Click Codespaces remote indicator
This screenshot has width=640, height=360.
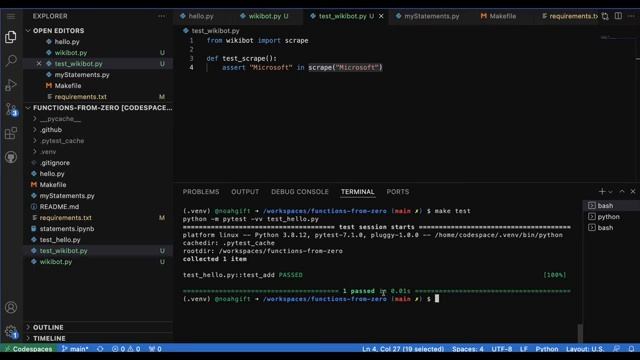[x=28, y=349]
